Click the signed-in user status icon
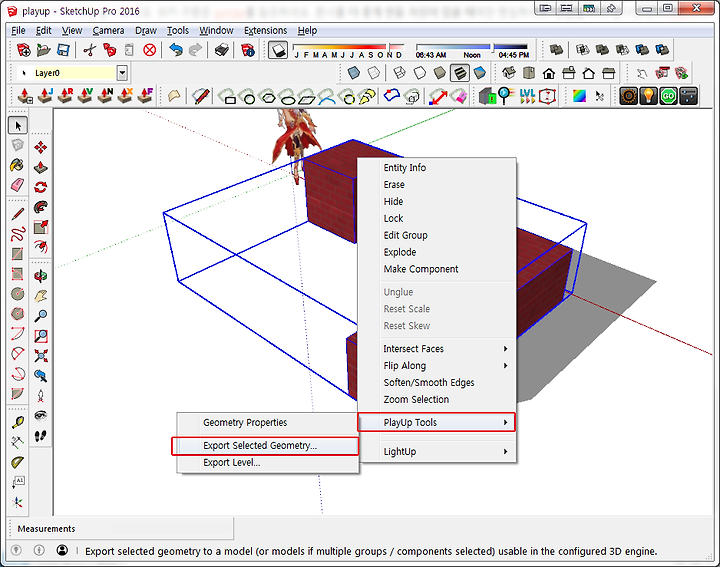 pyautogui.click(x=62, y=550)
